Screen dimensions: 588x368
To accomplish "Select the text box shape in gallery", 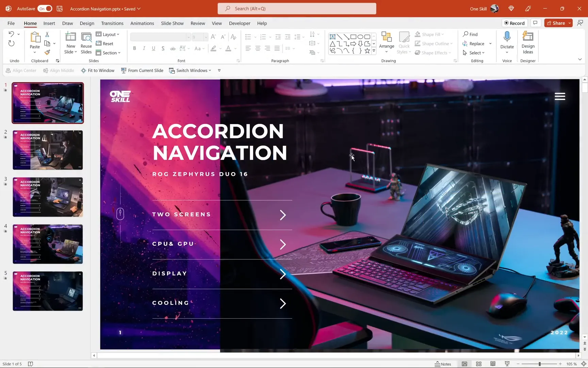I will tap(332, 37).
